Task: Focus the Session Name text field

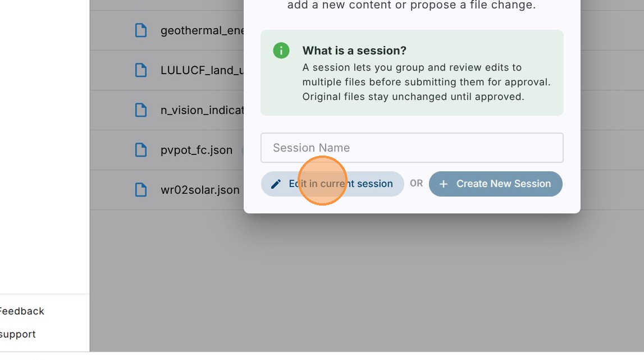Action: click(x=412, y=148)
